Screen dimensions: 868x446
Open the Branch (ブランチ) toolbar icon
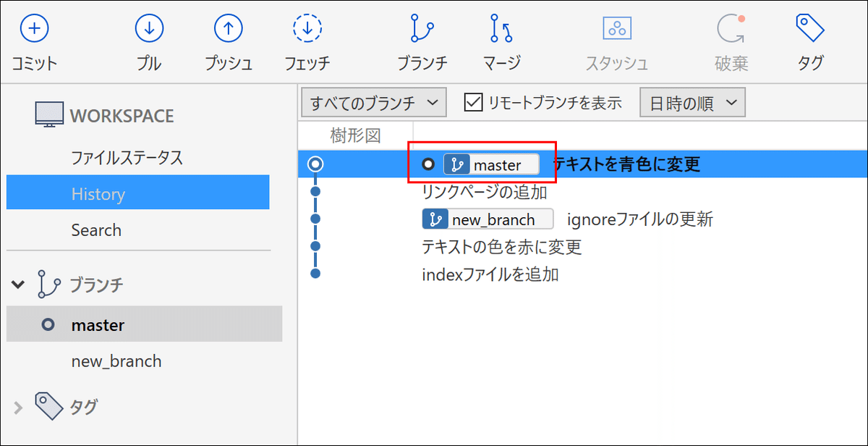tap(422, 29)
